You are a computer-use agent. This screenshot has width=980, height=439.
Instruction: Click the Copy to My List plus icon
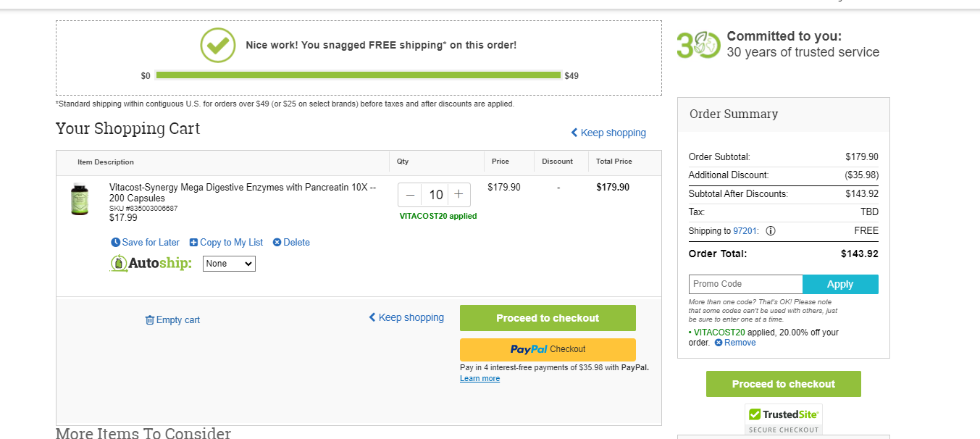tap(193, 243)
